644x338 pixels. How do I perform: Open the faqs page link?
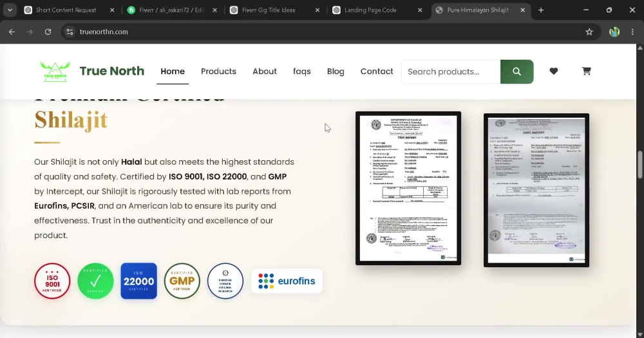pos(302,71)
